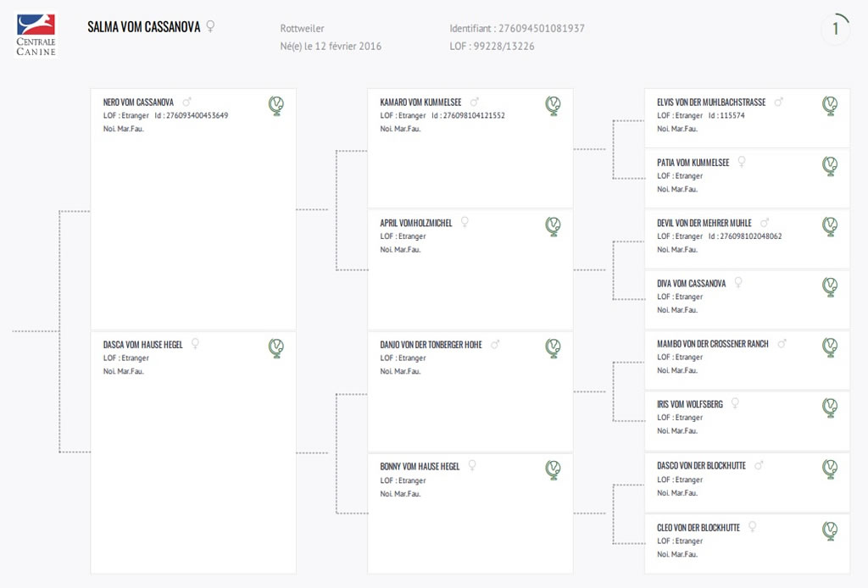The width and height of the screenshot is (868, 588).
Task: Select Patia vom Kummelsee ancestor name
Action: 693,163
